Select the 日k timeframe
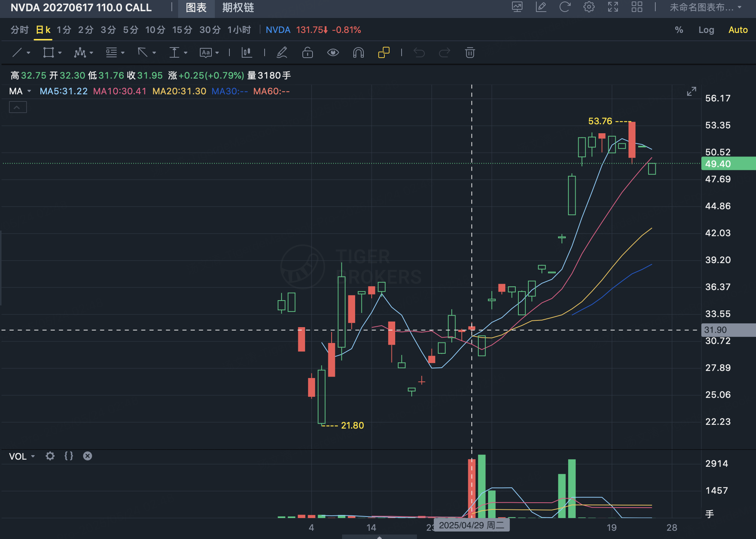Viewport: 756px width, 539px height. (x=43, y=30)
